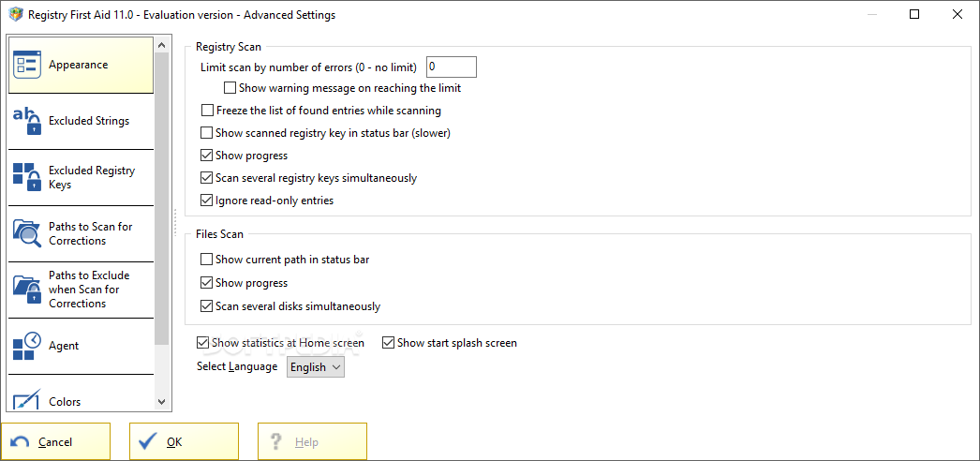Open the Colors settings section

tap(81, 393)
